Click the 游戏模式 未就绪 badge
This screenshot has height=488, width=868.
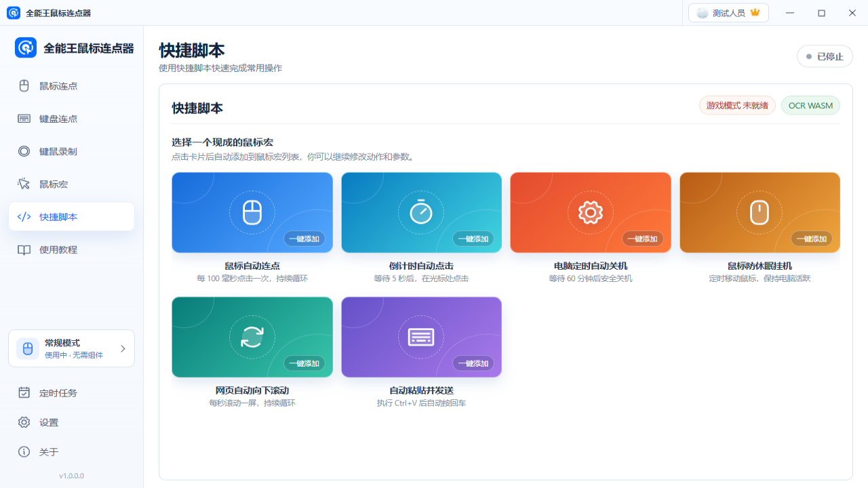tap(737, 106)
